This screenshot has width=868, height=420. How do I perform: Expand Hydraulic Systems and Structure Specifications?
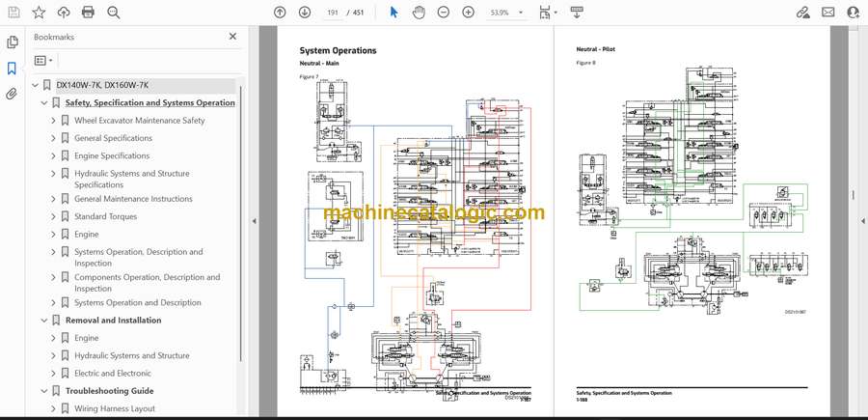[x=53, y=174]
